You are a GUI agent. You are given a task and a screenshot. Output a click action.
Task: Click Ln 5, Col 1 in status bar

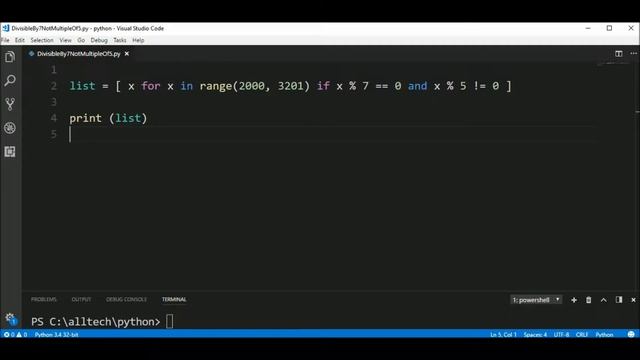pyautogui.click(x=503, y=334)
